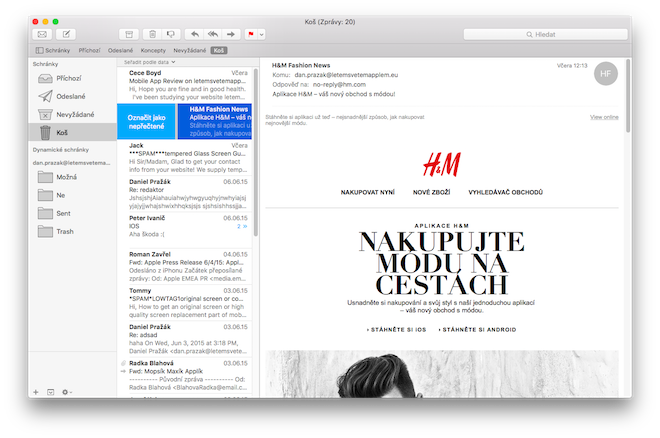Toggle the Schránky sidebar visibility

coord(53,50)
